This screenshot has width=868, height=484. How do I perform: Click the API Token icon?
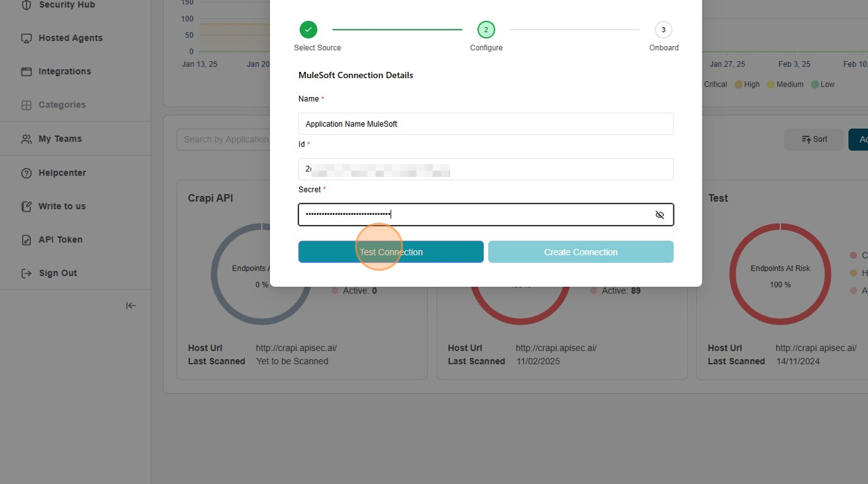coord(26,239)
